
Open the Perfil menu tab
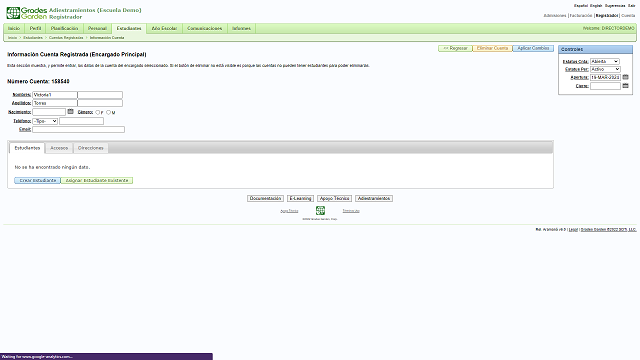[36, 29]
